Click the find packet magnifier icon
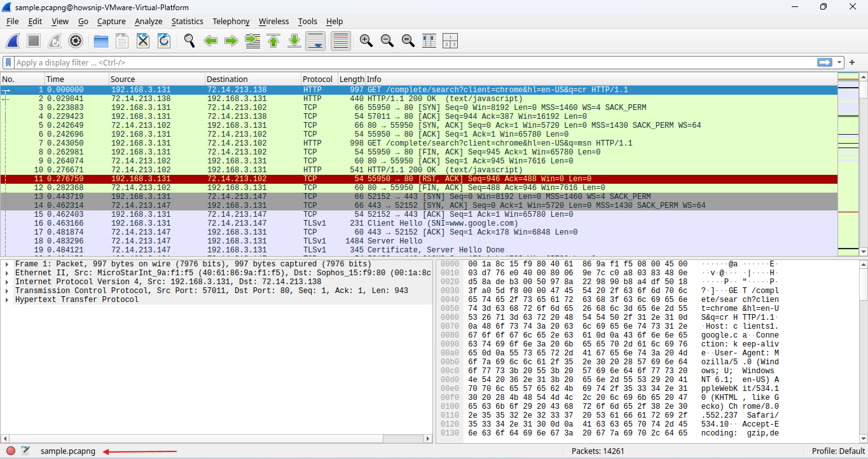Viewport: 868px width, 459px height. tap(189, 41)
